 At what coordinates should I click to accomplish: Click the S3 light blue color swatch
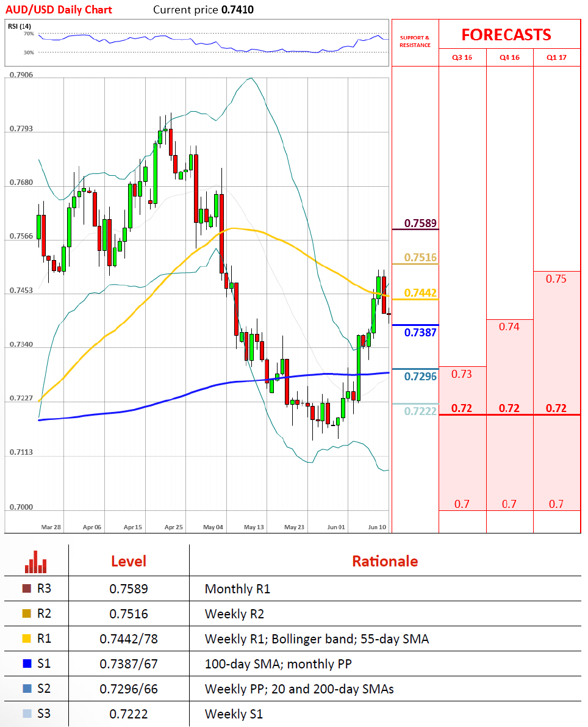point(27,714)
